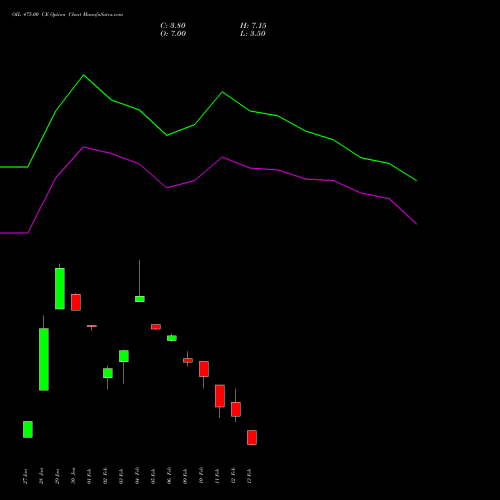Select the small red candlestick above 05 Feb
This screenshot has width=500, height=500.
click(156, 327)
